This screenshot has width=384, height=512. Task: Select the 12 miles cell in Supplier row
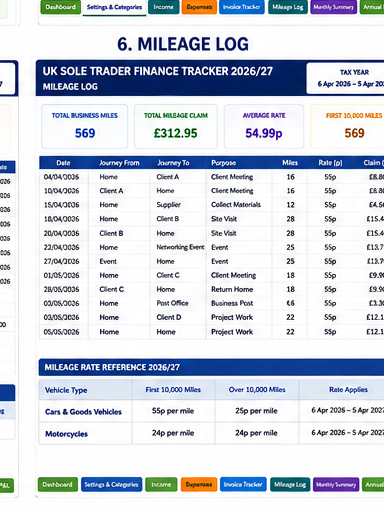(x=290, y=205)
